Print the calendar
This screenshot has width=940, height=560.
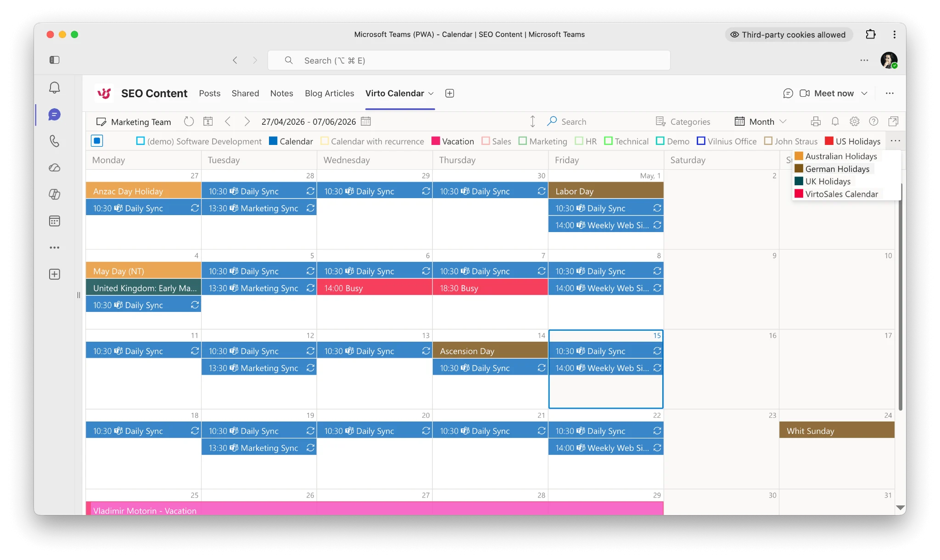tap(816, 122)
